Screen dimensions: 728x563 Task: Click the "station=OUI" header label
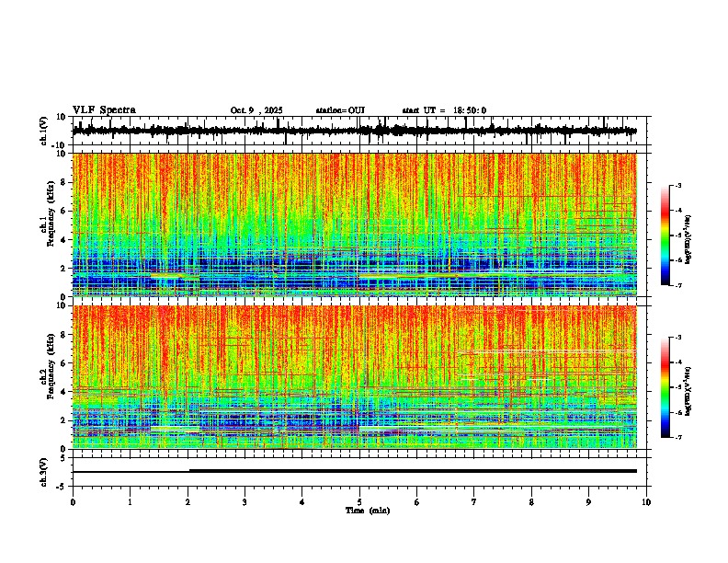pyautogui.click(x=340, y=110)
